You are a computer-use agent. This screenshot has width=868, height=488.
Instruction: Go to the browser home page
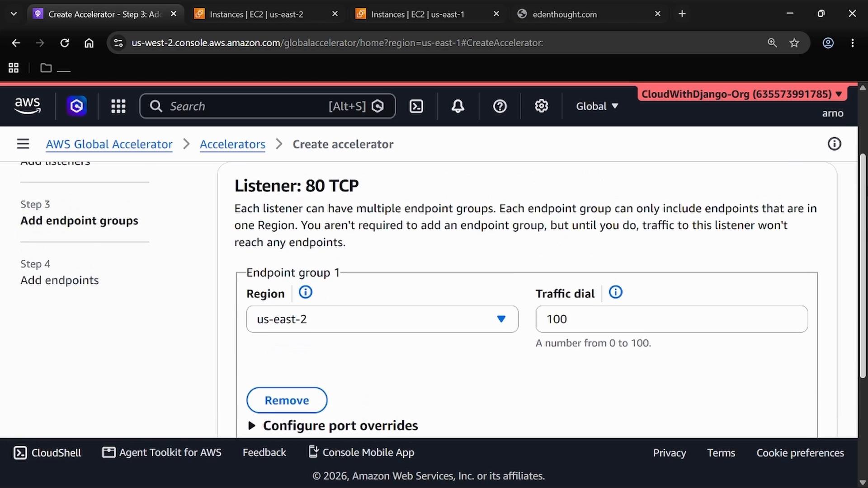(x=89, y=43)
